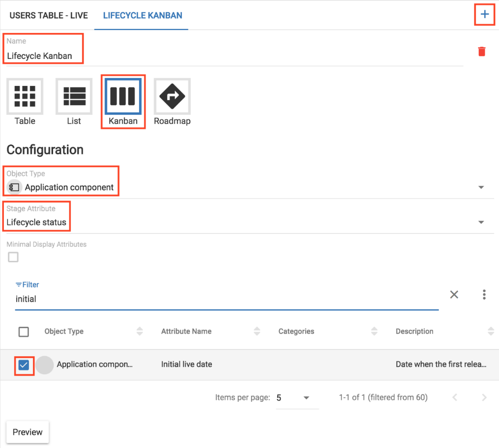499x448 pixels.
Task: Change the Items per page dropdown
Action: [294, 397]
